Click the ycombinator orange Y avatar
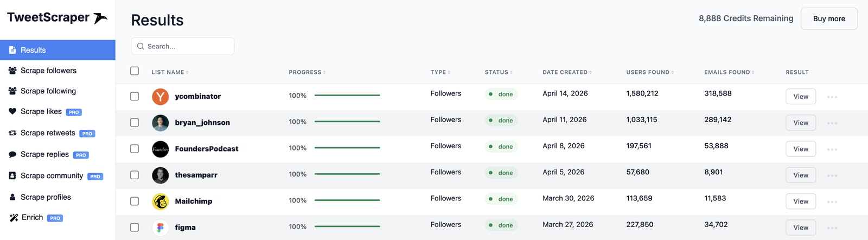This screenshot has width=868, height=240. point(160,97)
